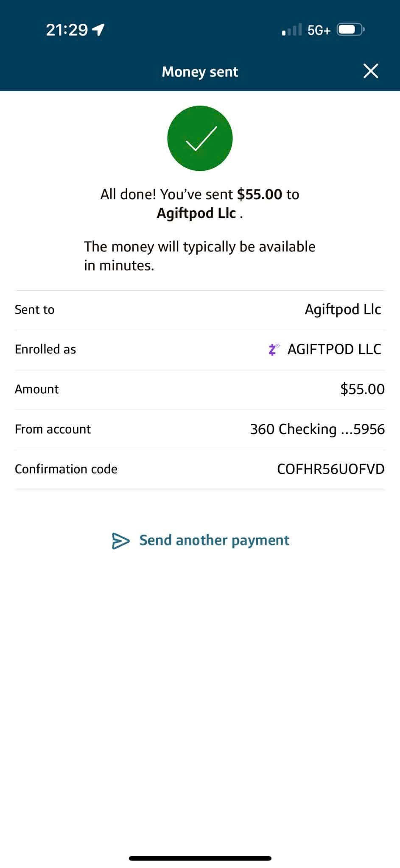Tap the green checkmark success icon

tap(200, 138)
